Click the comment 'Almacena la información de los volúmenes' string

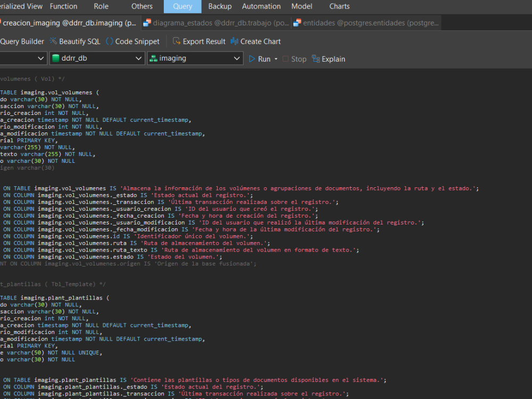[299, 188]
